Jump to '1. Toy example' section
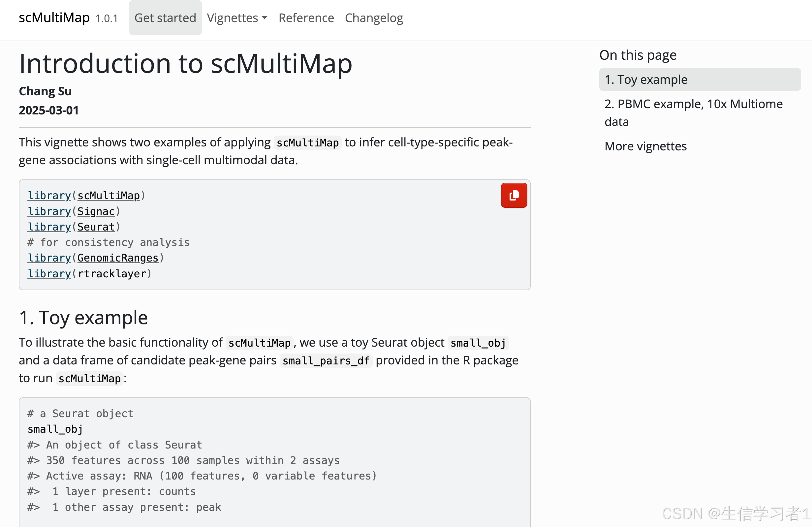This screenshot has height=527, width=812. (x=646, y=79)
